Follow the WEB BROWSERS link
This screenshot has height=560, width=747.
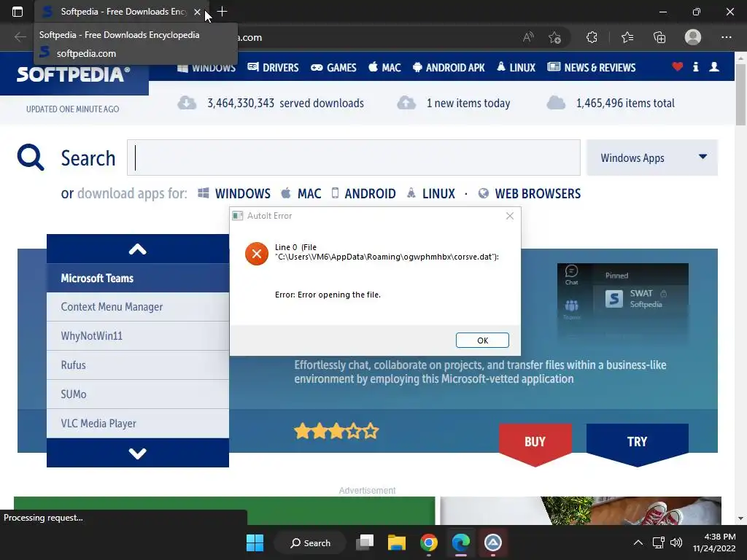click(530, 193)
